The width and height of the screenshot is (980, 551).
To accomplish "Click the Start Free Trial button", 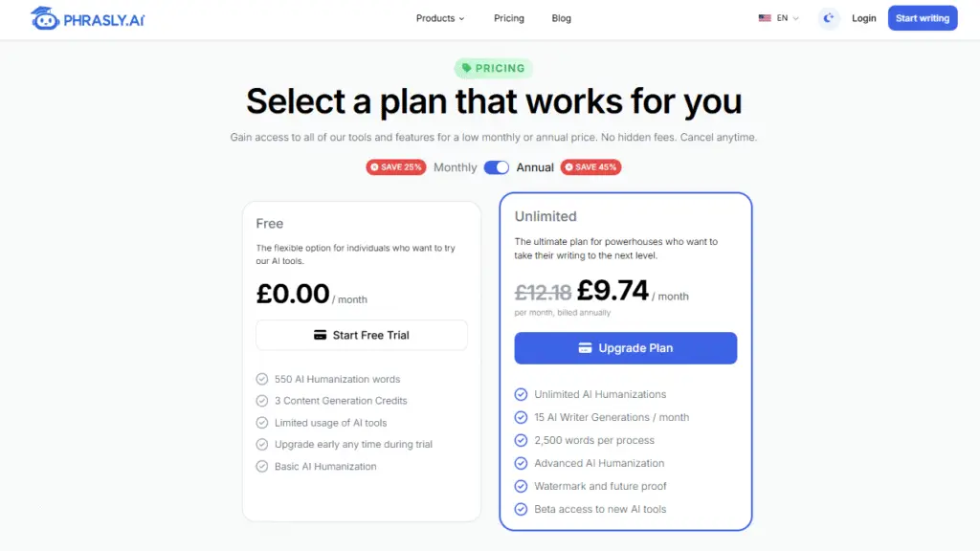I will [x=362, y=335].
